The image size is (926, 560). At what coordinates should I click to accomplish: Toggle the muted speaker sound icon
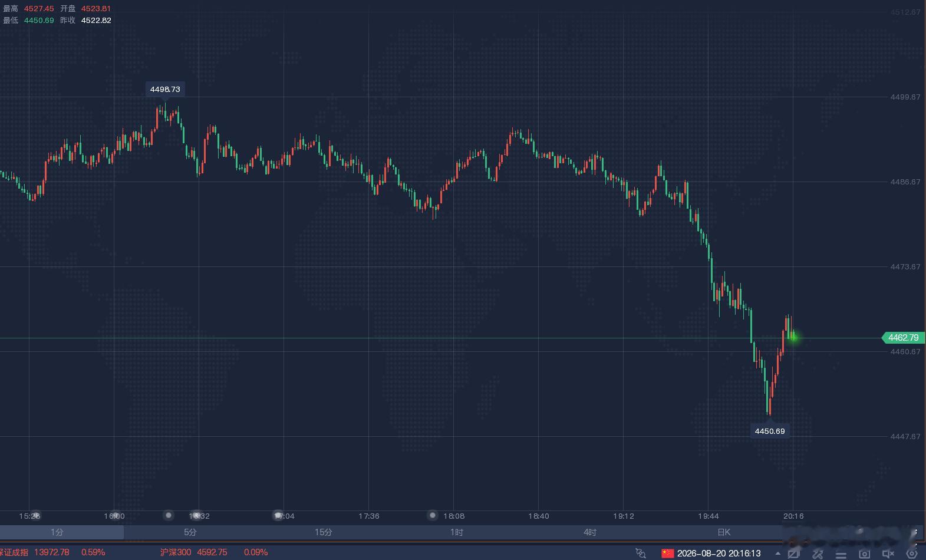click(x=888, y=554)
